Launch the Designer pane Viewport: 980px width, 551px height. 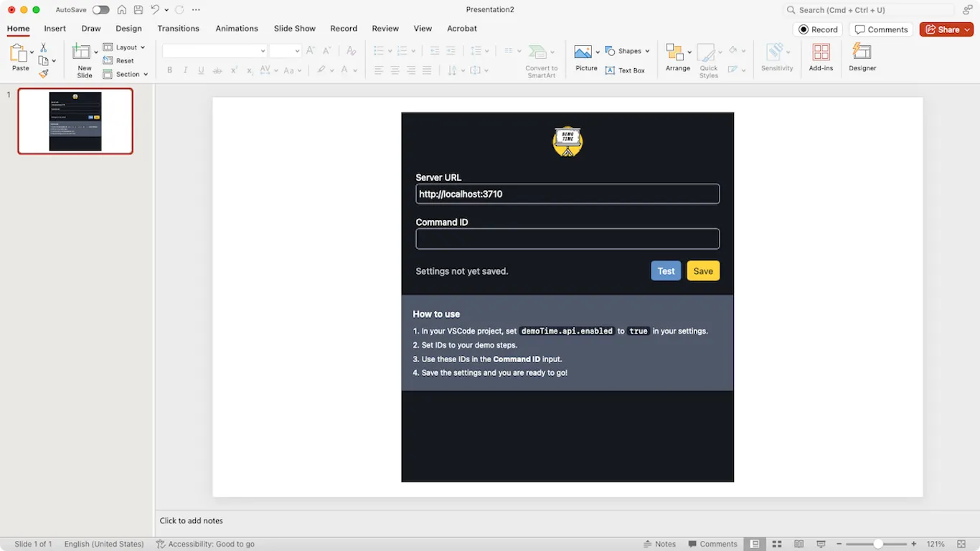[862, 57]
